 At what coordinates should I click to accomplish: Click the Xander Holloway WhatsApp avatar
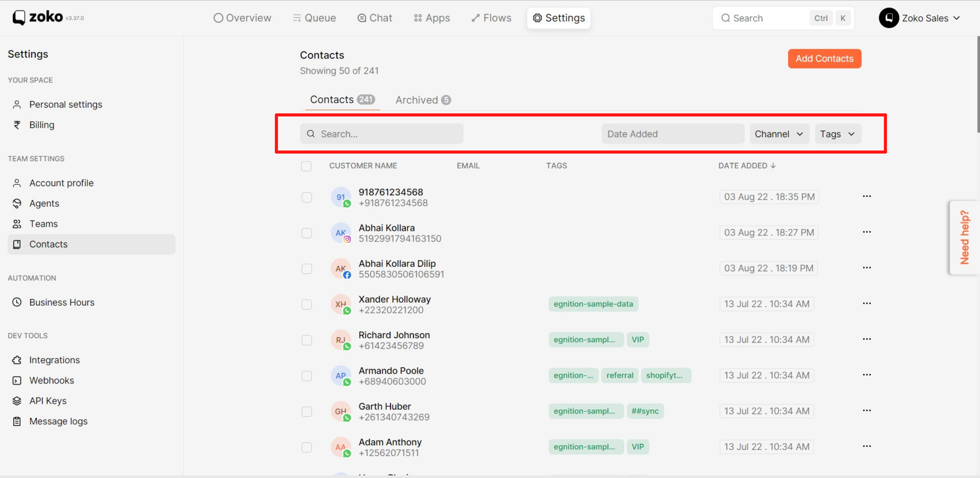(x=341, y=304)
